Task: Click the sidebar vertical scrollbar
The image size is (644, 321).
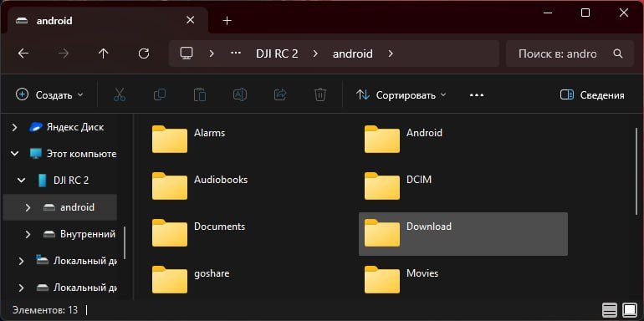Action: tap(125, 242)
